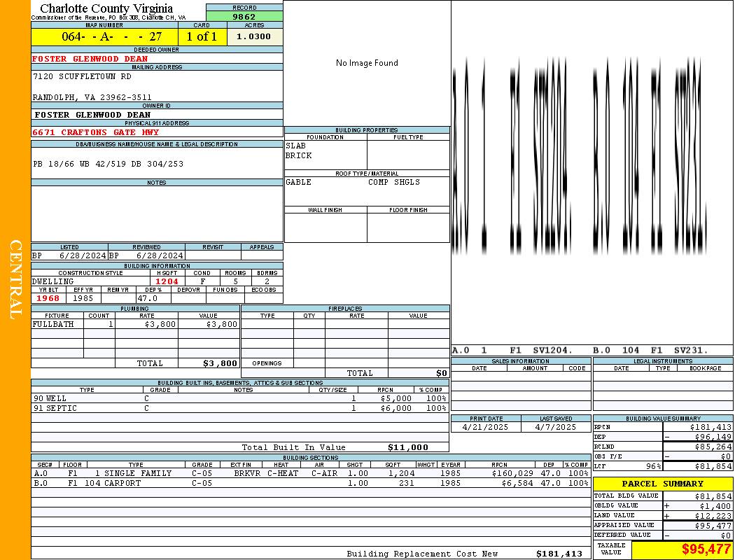The width and height of the screenshot is (735, 560).
Task: Click the DEP value $96,149
Action: point(713,437)
